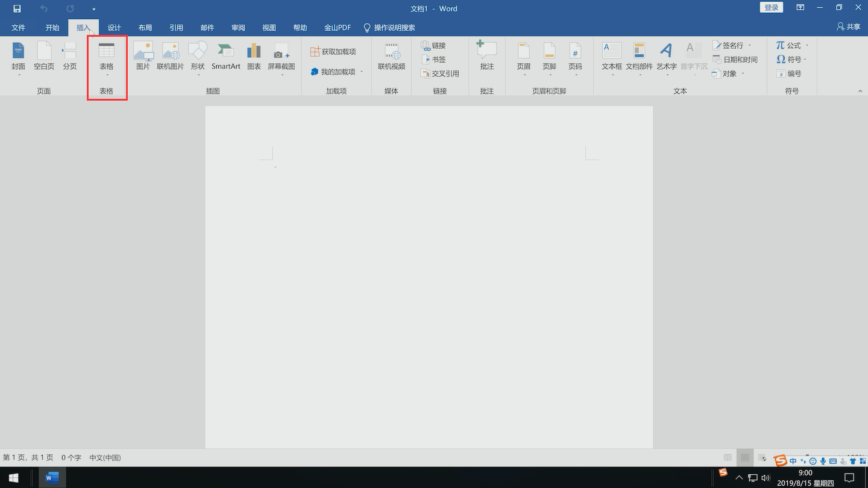Switch to the 视图 view tab

(269, 28)
